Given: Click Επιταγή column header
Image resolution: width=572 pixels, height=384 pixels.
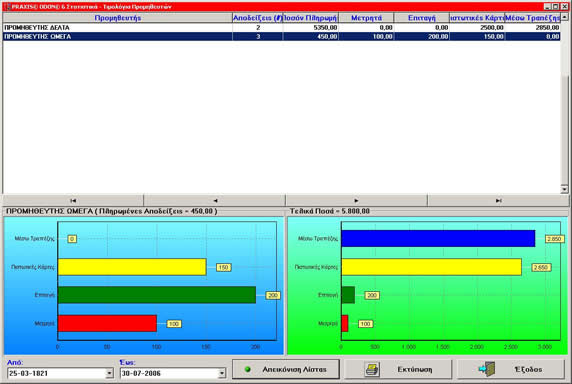Looking at the screenshot, I should 422,18.
